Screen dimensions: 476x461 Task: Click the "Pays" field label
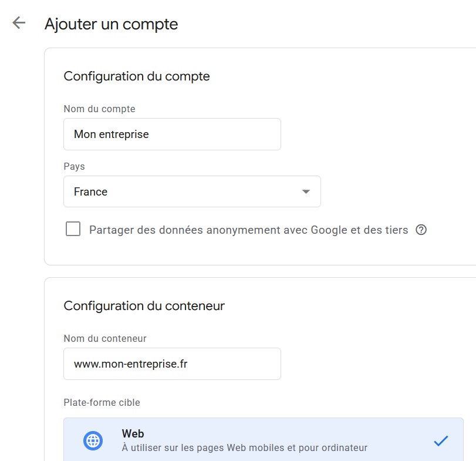click(74, 167)
